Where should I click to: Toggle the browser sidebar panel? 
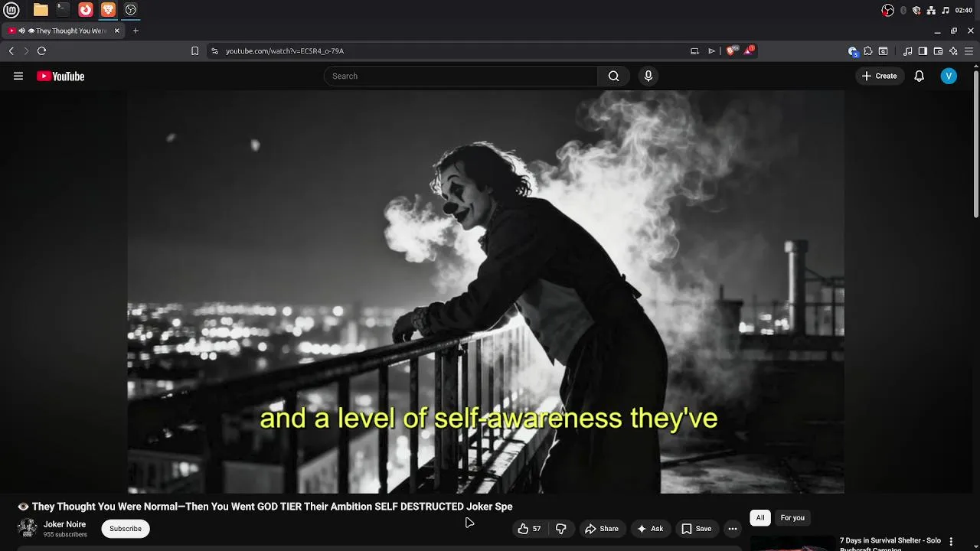point(923,51)
